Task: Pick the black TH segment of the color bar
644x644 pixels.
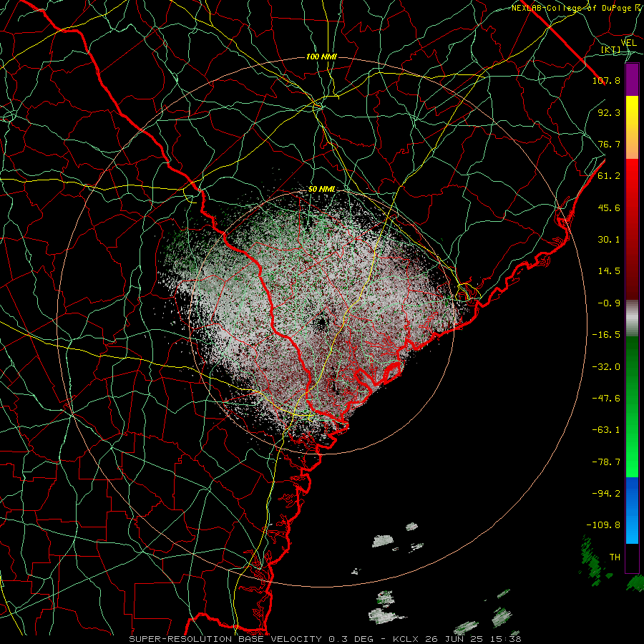Action: [632, 557]
